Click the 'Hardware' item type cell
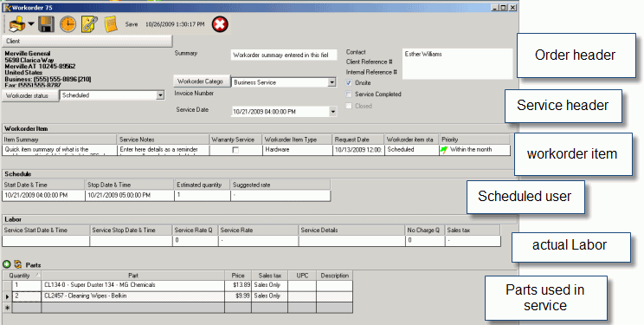 298,150
